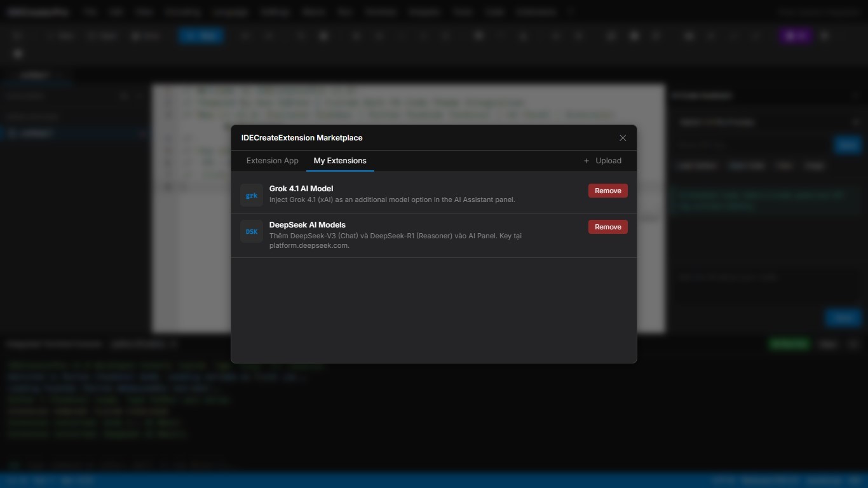
Task: Switch to the Extension App tab
Action: 272,161
